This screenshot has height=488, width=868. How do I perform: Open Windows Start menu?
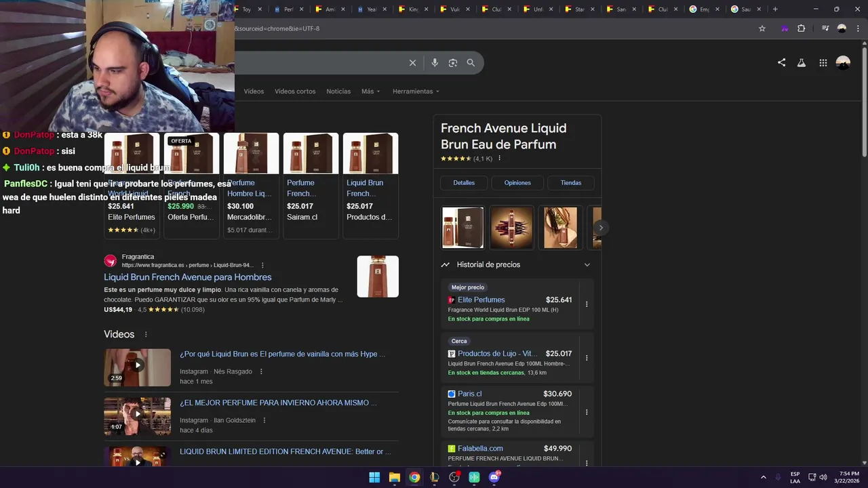pyautogui.click(x=374, y=477)
